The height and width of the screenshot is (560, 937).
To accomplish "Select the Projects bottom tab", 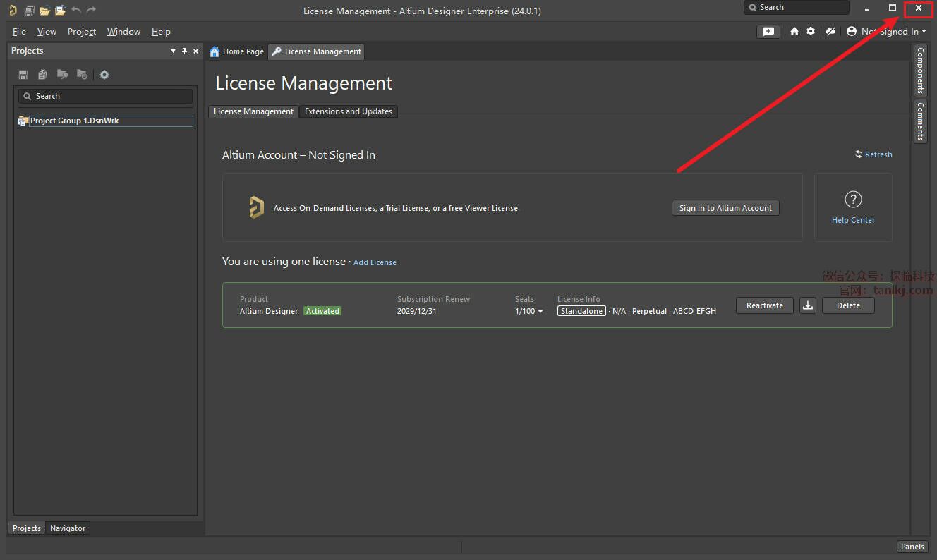I will pyautogui.click(x=27, y=528).
